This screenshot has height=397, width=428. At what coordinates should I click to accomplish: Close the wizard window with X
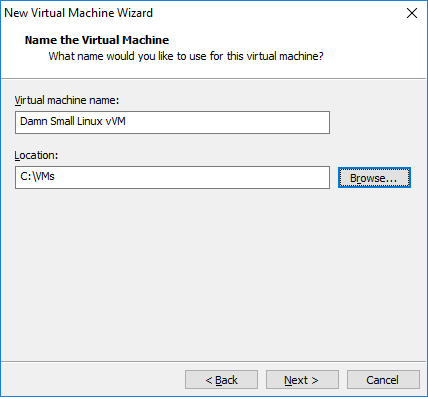click(x=412, y=13)
